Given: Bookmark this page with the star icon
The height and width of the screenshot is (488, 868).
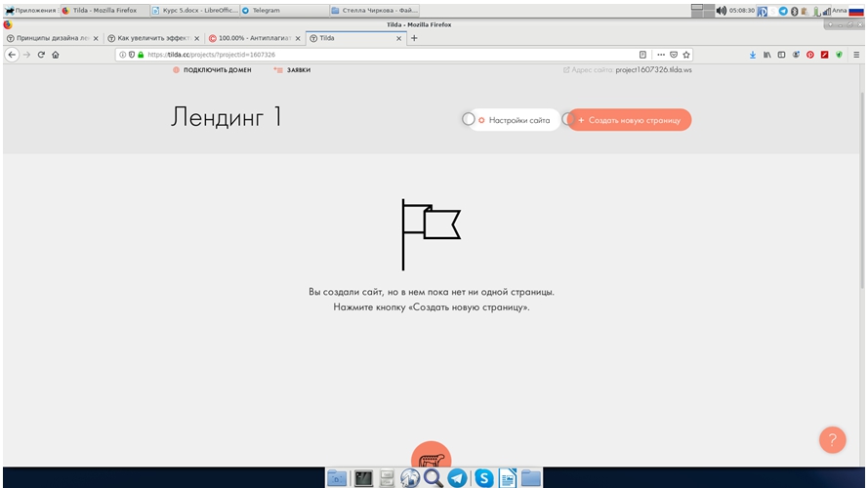Looking at the screenshot, I should (x=687, y=55).
